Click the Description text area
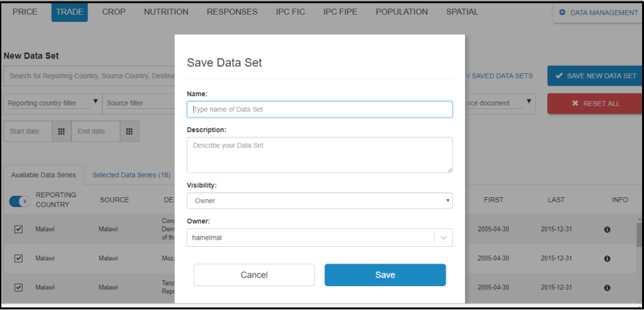Image resolution: width=644 pixels, height=310 pixels. point(319,155)
